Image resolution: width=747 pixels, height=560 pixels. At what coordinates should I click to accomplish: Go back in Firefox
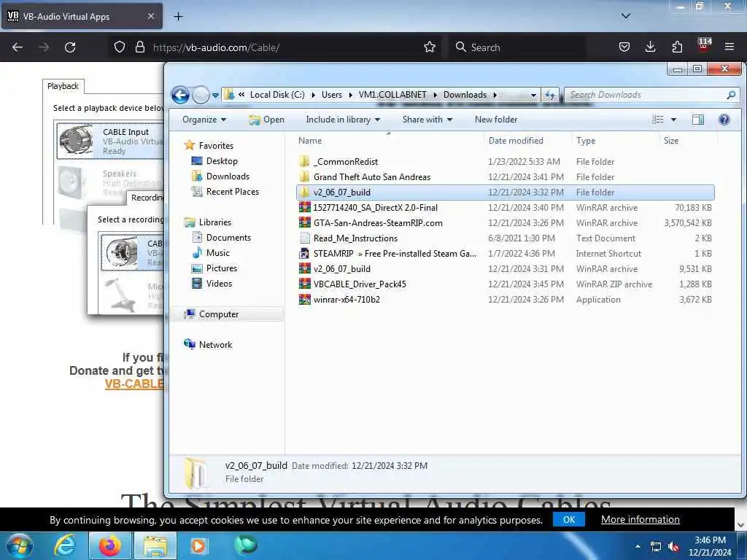tap(18, 47)
